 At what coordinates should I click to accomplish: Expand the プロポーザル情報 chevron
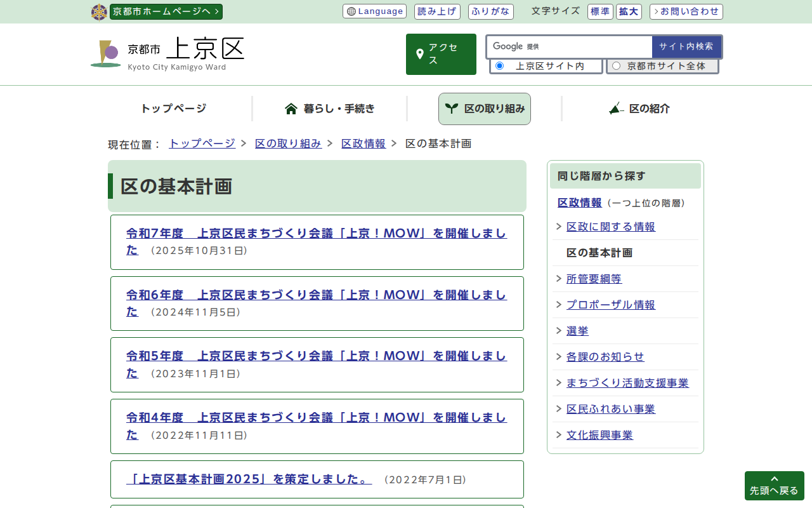click(558, 305)
